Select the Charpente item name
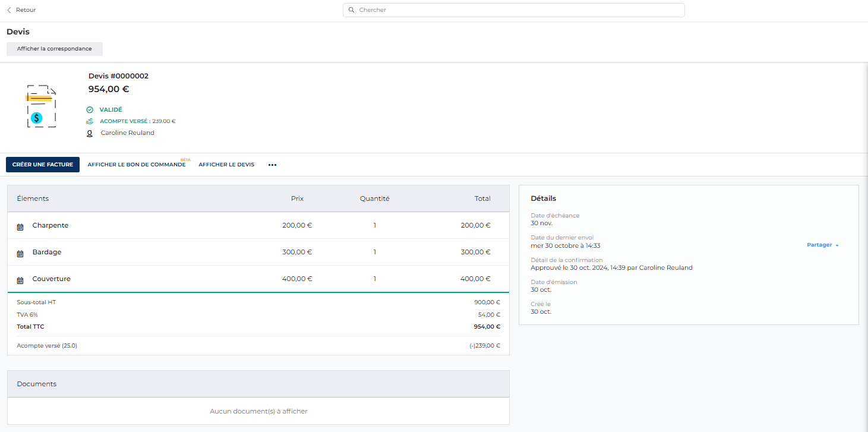Screen dimensions: 868x432 pyautogui.click(x=50, y=225)
